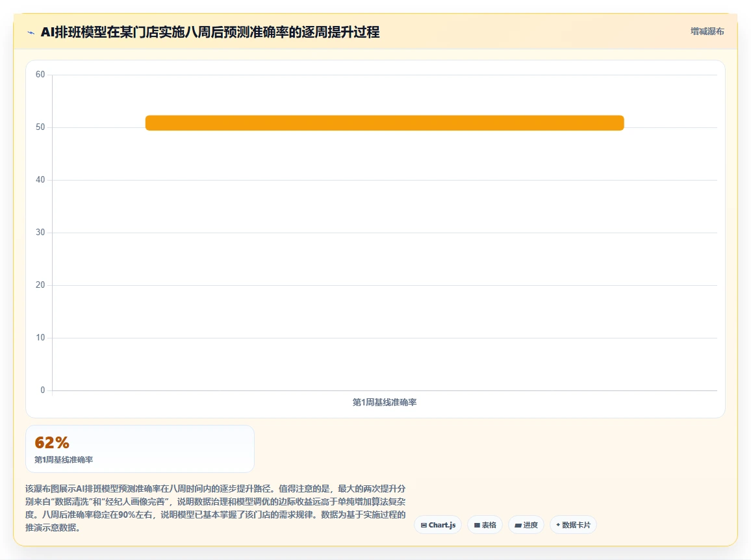This screenshot has height=560, width=751.
Task: Click the y-axis tick label 40
Action: pyautogui.click(x=40, y=180)
